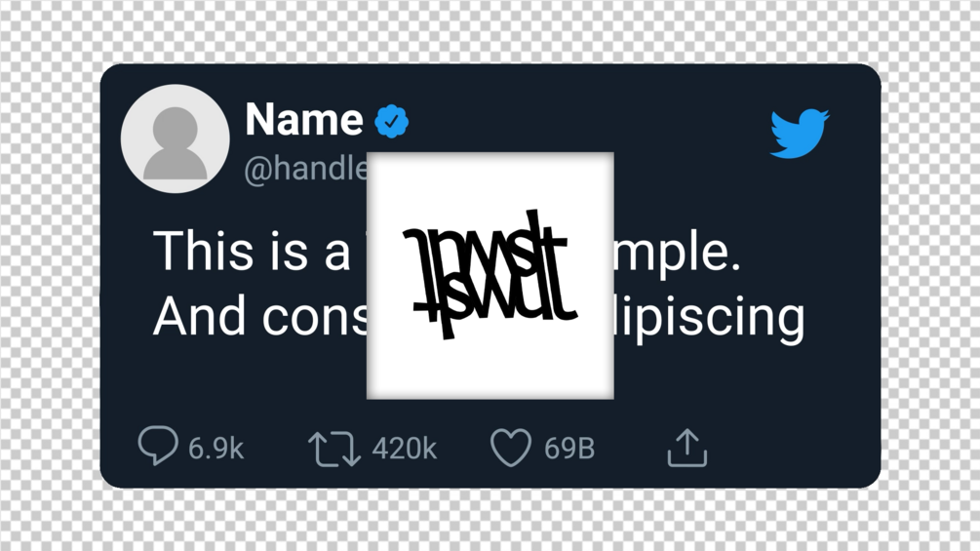Click the person silhouette inside avatar

[x=175, y=146]
